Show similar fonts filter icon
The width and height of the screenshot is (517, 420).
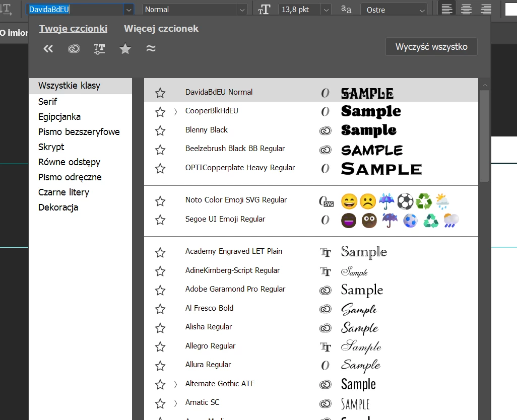click(x=151, y=49)
